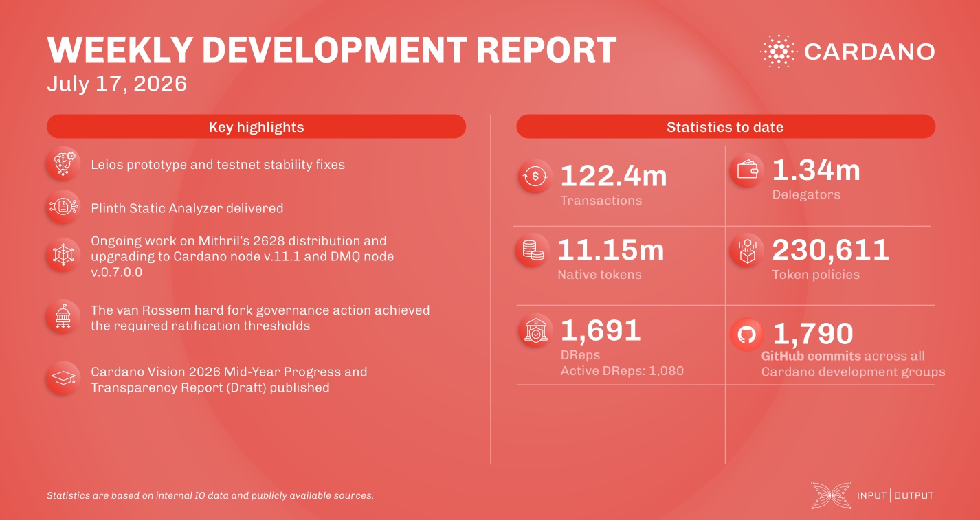Click the 11.15m native tokens figure
980x520 pixels.
point(611,250)
